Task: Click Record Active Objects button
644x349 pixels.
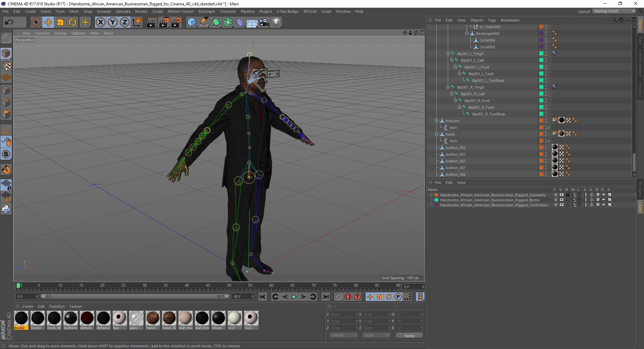Action: pyautogui.click(x=338, y=297)
